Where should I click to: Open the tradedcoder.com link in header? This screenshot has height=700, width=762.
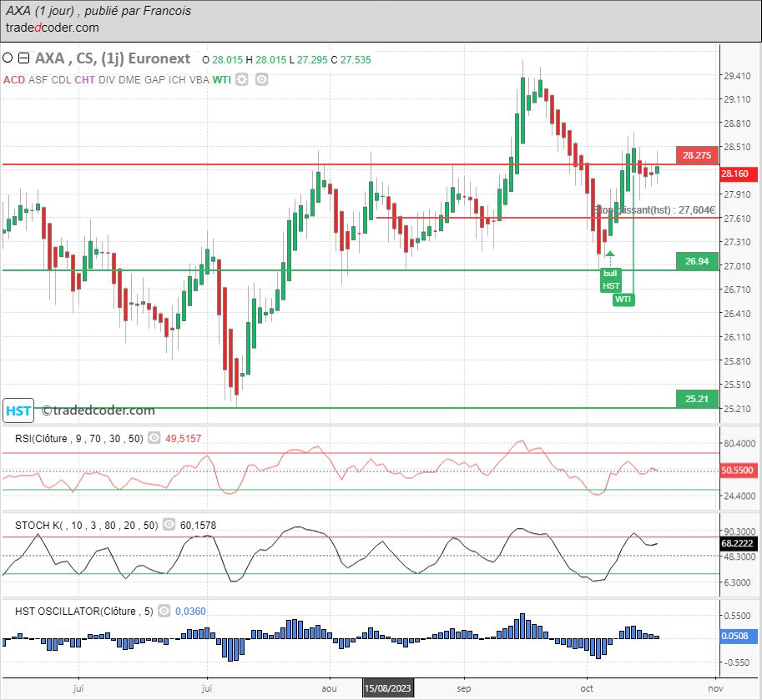tap(52, 28)
